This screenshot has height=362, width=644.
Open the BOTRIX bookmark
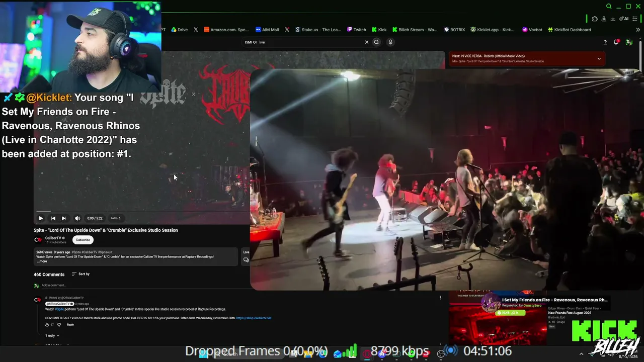[454, 30]
